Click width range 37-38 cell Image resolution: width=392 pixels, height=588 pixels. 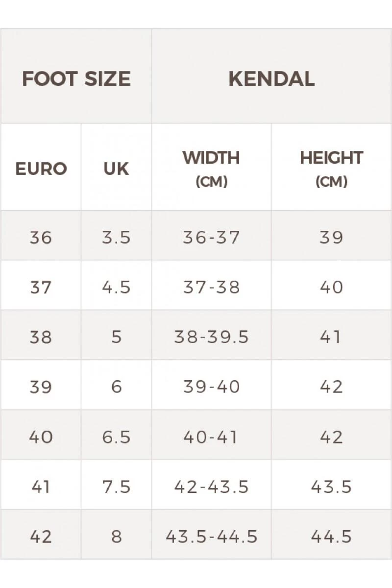pyautogui.click(x=211, y=287)
